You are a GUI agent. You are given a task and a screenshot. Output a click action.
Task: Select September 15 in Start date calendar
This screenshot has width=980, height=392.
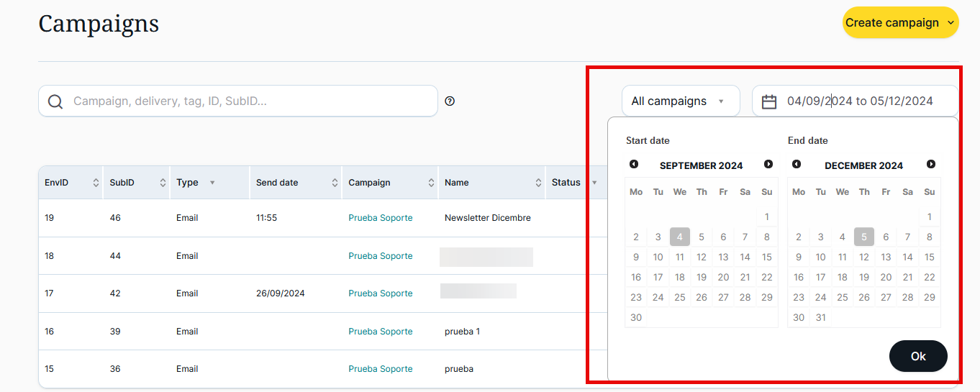[x=767, y=257]
